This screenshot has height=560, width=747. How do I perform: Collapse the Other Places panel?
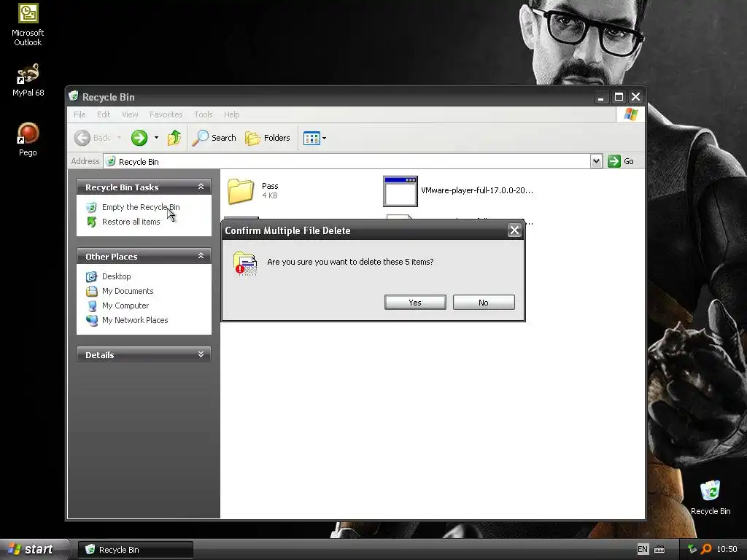coord(201,256)
